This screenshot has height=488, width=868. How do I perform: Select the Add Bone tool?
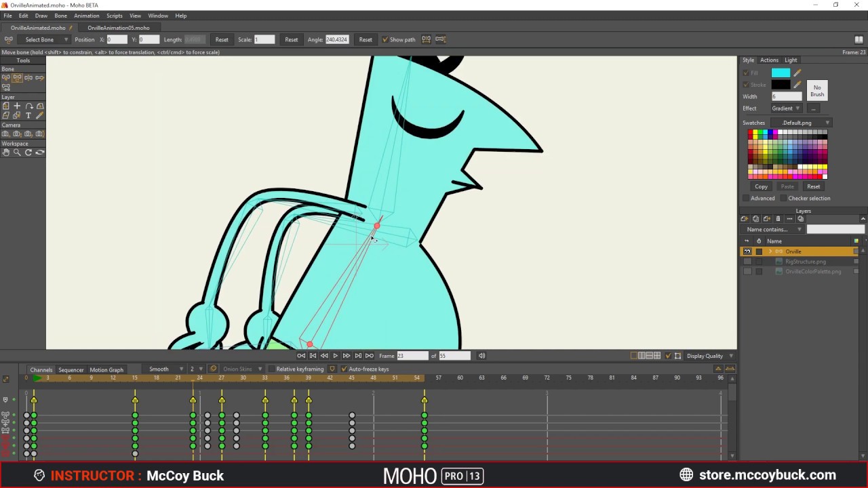(x=28, y=78)
